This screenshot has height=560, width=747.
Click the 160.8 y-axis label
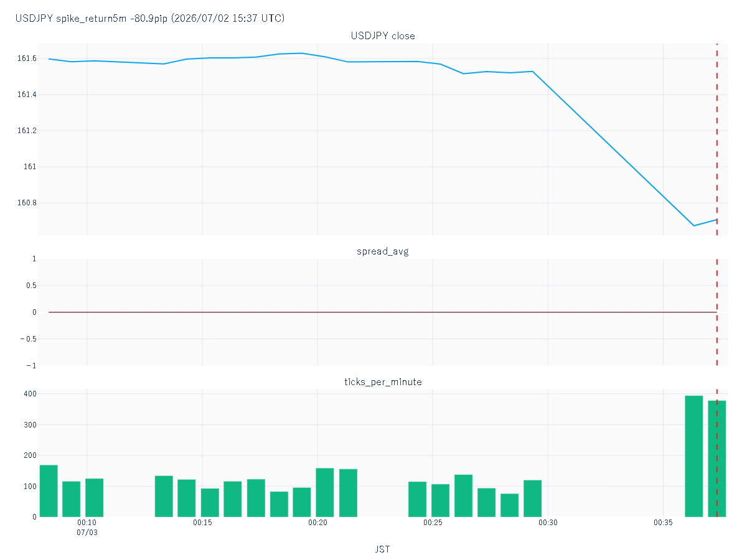click(x=26, y=203)
